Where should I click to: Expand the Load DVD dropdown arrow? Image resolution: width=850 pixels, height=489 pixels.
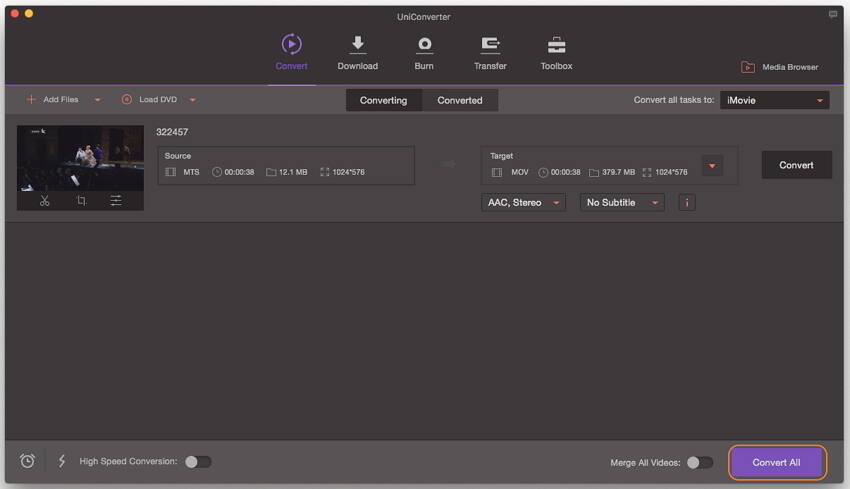click(192, 100)
